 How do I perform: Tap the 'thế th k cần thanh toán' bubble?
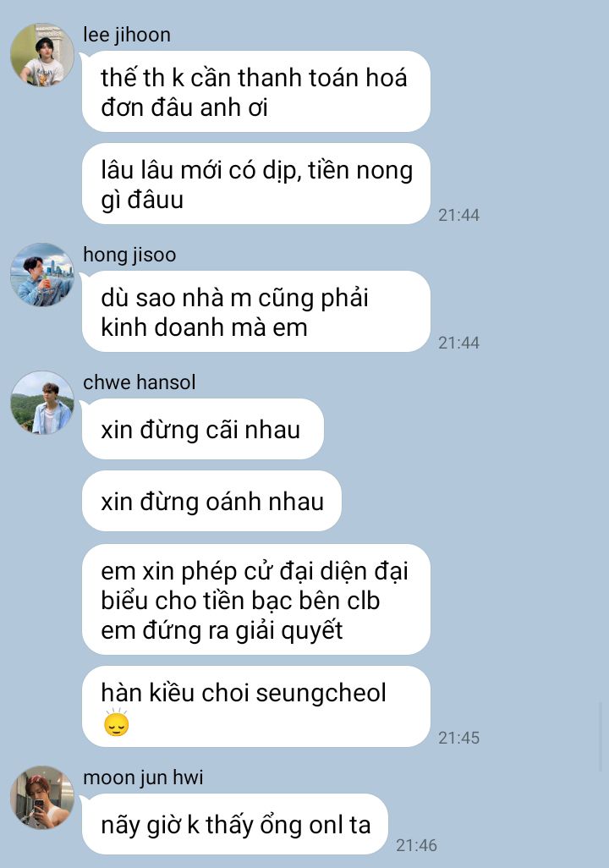click(256, 91)
